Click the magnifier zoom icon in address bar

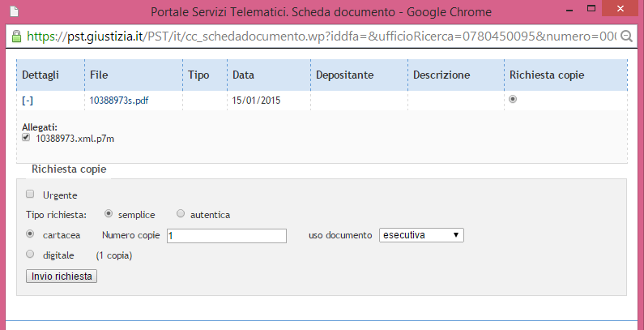(625, 36)
